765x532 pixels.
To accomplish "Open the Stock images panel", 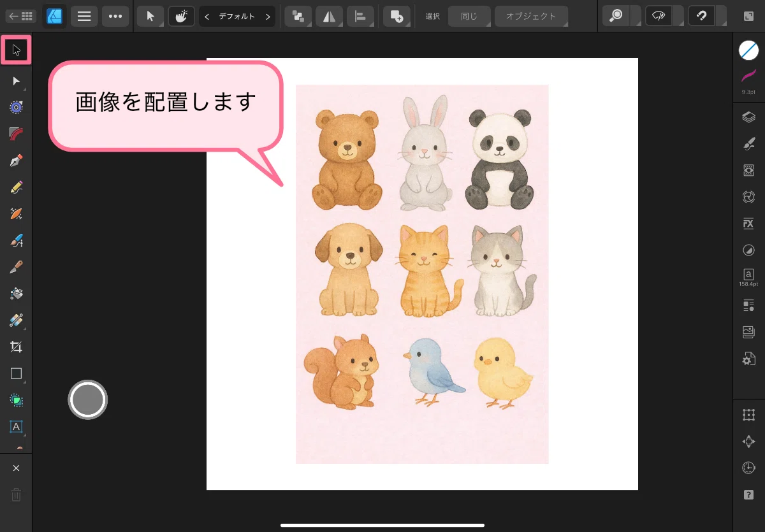I will click(x=748, y=332).
